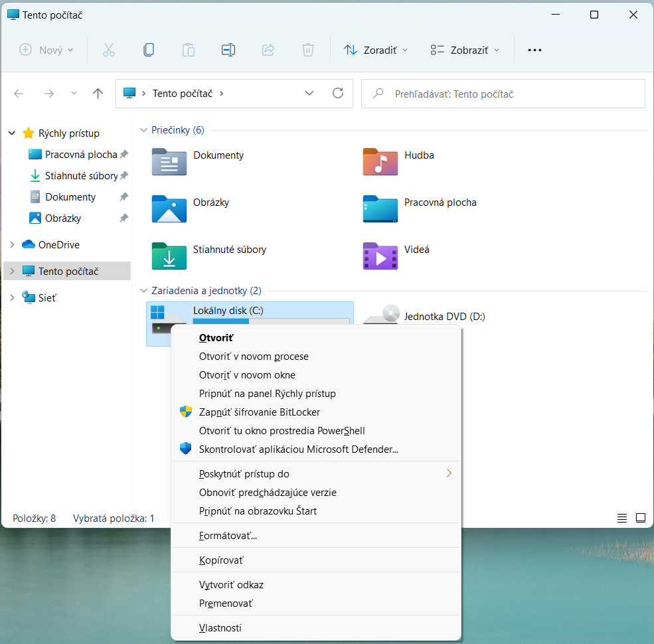
Task: Click the search field Prehľadávať: Tento počítač
Action: coord(503,94)
